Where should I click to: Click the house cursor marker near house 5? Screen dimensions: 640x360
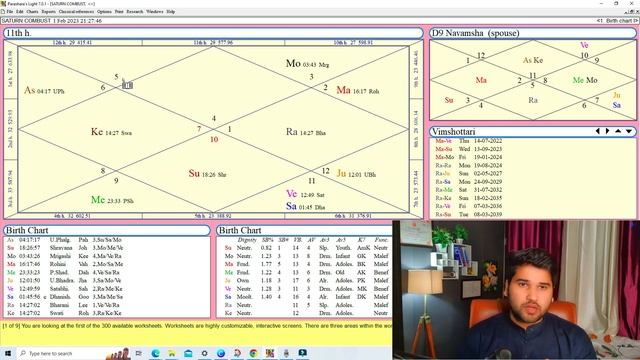(x=127, y=84)
